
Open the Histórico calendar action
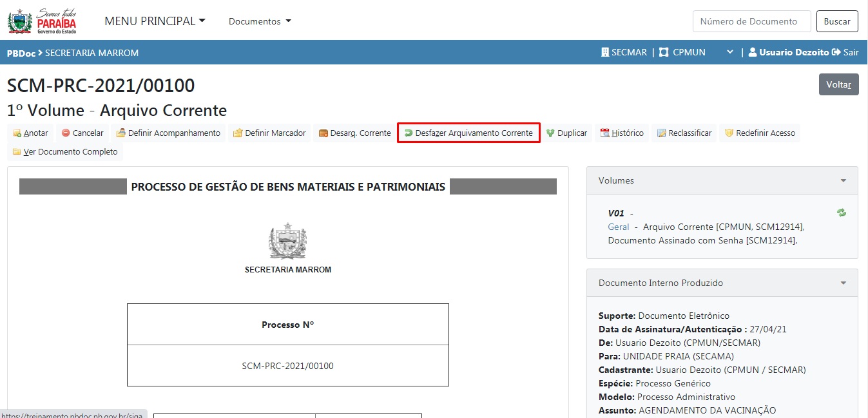(622, 133)
